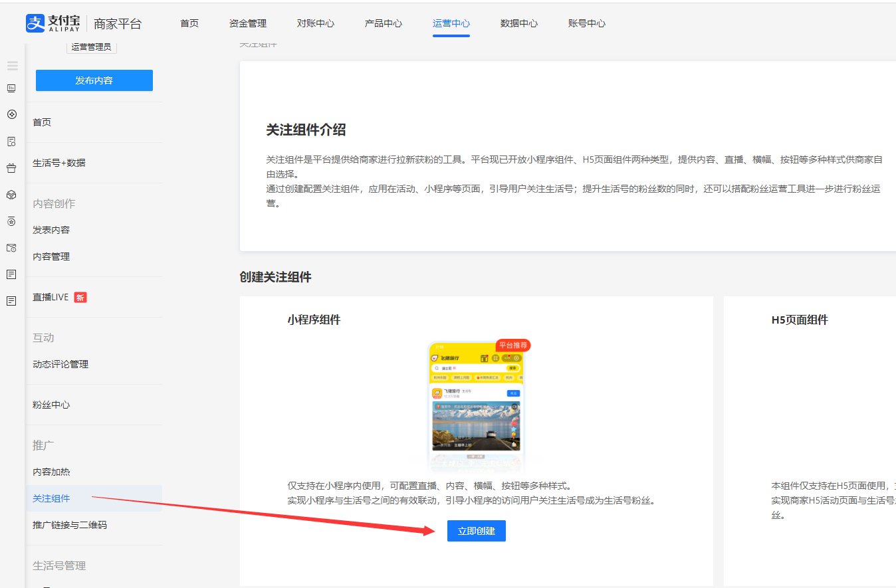Screen dimensions: 896x588
Task: Open the chart board icon in the sidebar strip
Action: tap(11, 88)
